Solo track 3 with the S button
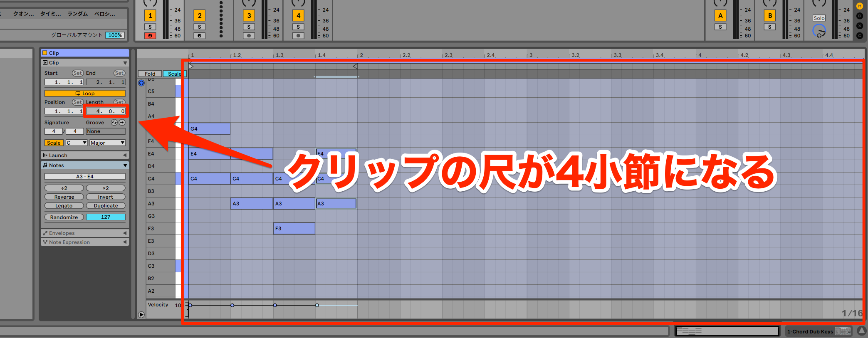Image resolution: width=868 pixels, height=338 pixels. point(249,27)
